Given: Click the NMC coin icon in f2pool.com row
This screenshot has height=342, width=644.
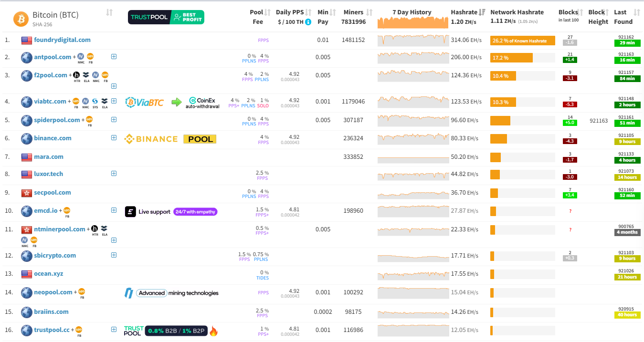Looking at the screenshot, I should [95, 75].
